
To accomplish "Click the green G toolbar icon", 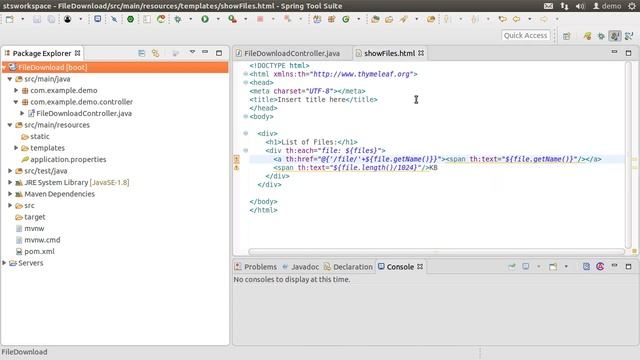I will (346, 19).
